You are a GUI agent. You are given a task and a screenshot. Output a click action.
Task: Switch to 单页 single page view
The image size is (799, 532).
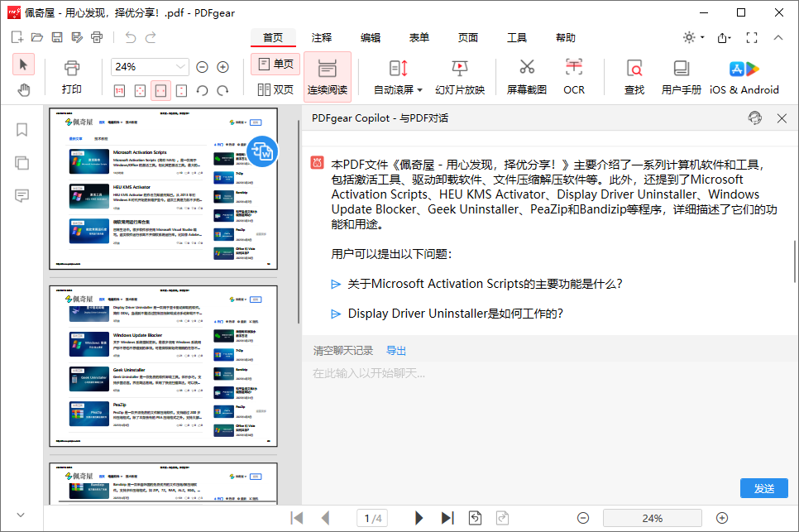tap(275, 65)
